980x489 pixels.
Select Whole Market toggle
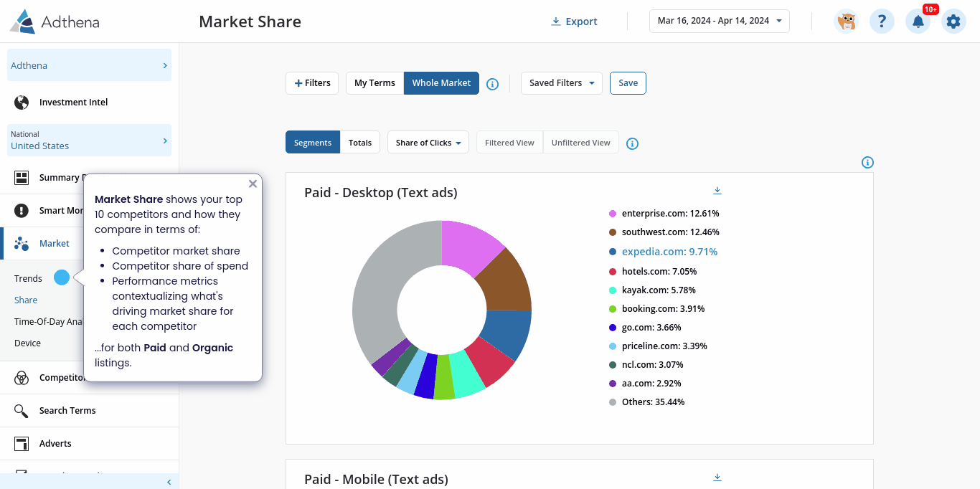[x=441, y=83]
